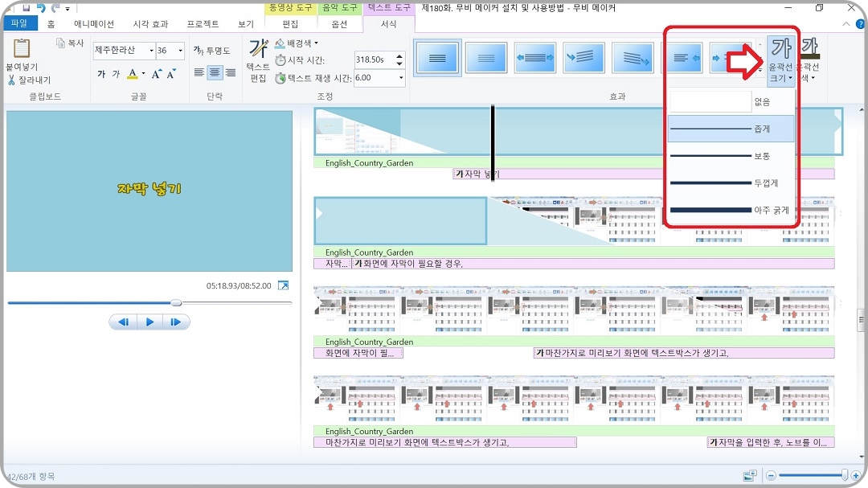Image resolution: width=868 pixels, height=488 pixels.
Task: Switch to the 옵션 music tools tab
Action: pyautogui.click(x=339, y=24)
